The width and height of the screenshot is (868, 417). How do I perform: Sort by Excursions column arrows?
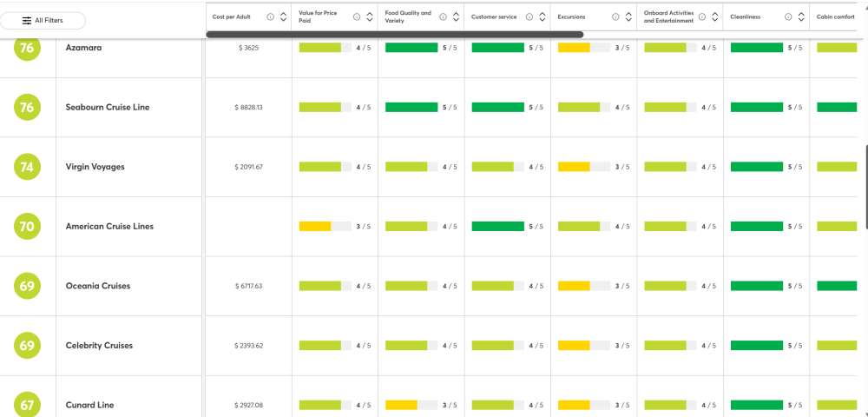pos(628,17)
